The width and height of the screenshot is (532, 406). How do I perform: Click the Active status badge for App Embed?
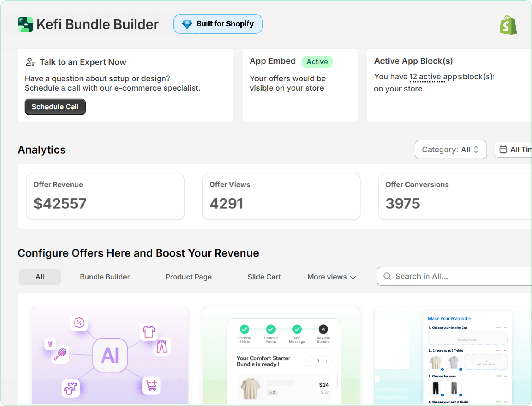coord(317,62)
